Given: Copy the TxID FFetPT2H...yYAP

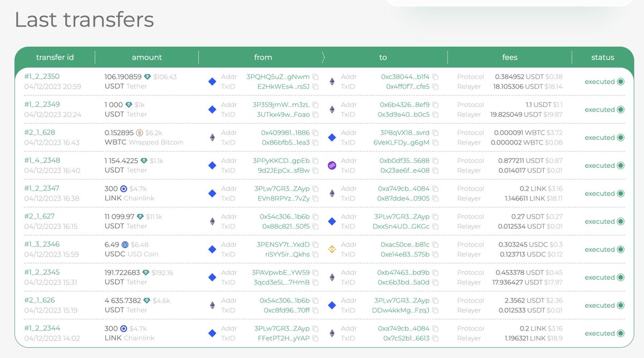Looking at the screenshot, I should point(316,338).
